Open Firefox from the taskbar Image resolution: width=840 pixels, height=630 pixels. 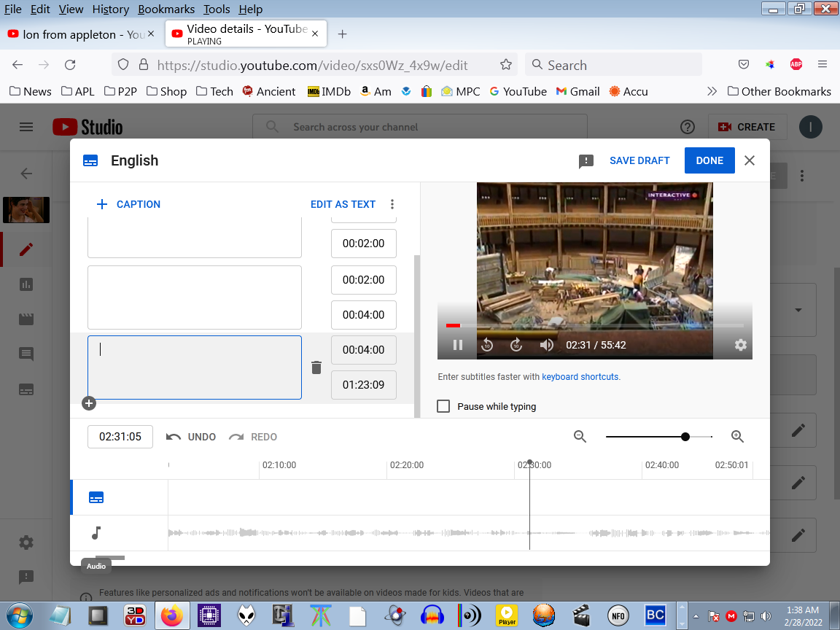click(172, 615)
